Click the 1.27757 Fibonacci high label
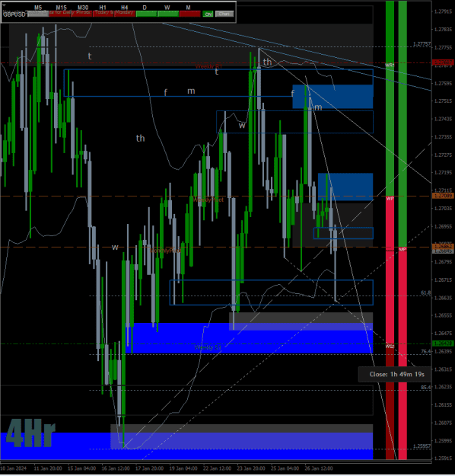Viewport: 455px width, 476px height. click(422, 44)
